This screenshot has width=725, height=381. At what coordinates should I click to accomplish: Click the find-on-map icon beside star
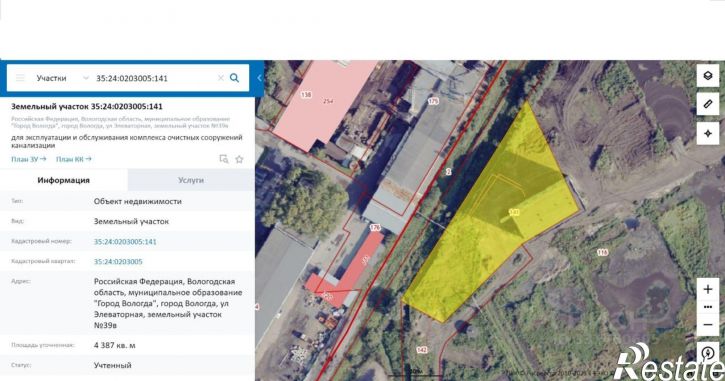click(x=224, y=160)
